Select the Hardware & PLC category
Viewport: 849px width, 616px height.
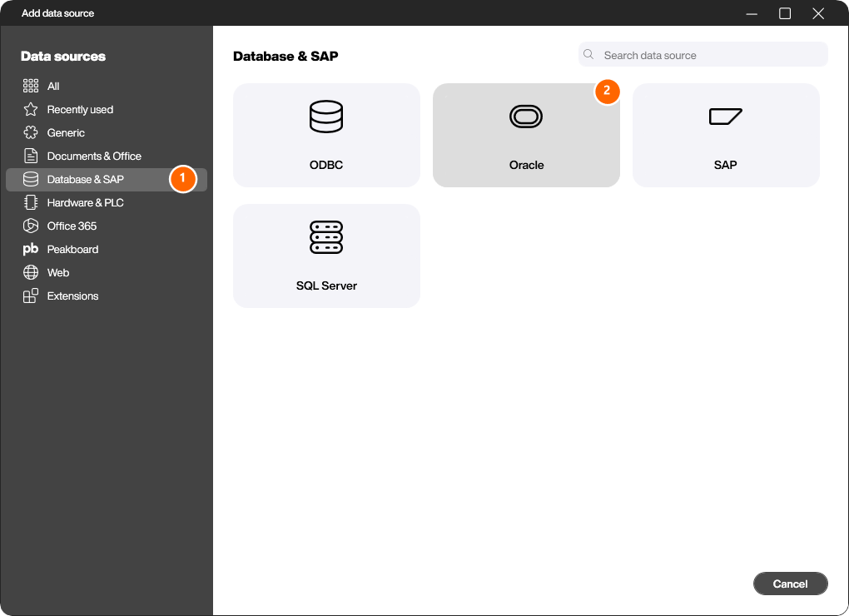pyautogui.click(x=86, y=202)
